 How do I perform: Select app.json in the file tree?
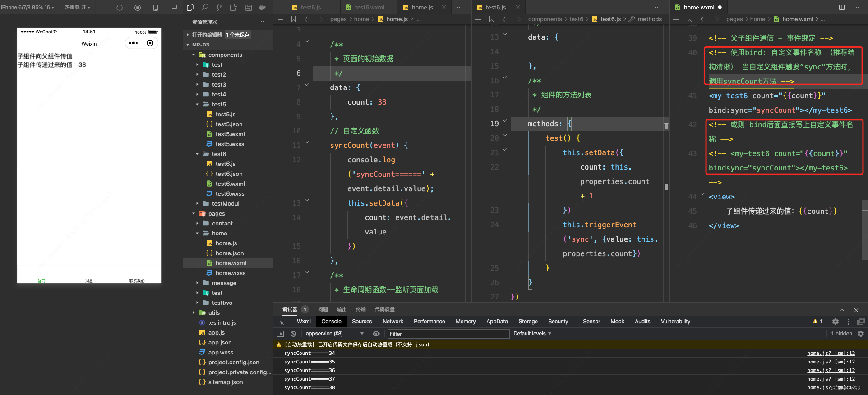pyautogui.click(x=220, y=342)
